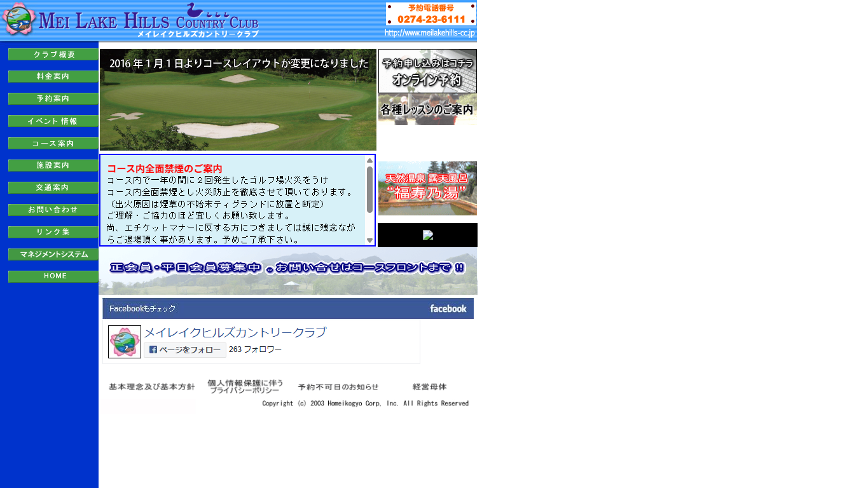The width and height of the screenshot is (868, 488).
Task: Click the club's Facebook profile picture
Action: [x=125, y=342]
